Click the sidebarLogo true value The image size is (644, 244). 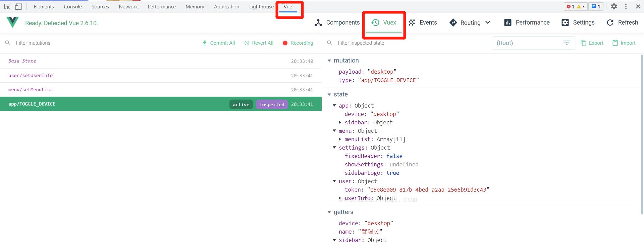pos(393,173)
